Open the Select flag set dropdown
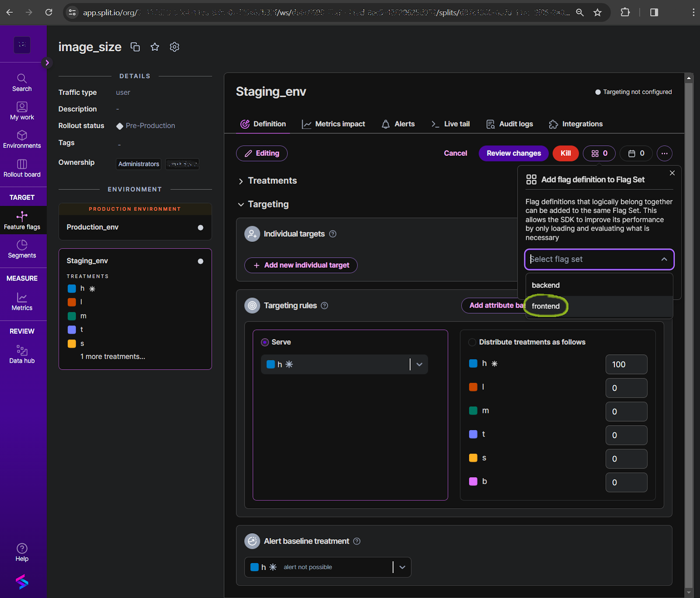This screenshot has height=598, width=700. (599, 259)
